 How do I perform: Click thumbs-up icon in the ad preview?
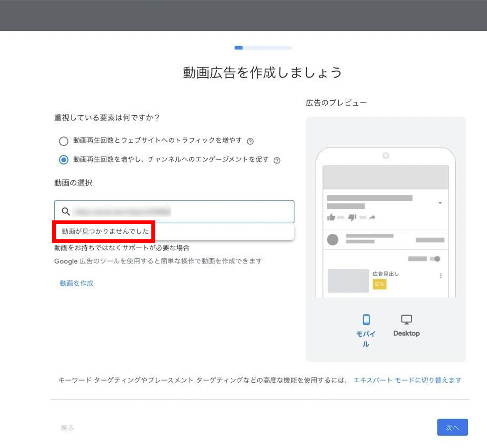(331, 217)
